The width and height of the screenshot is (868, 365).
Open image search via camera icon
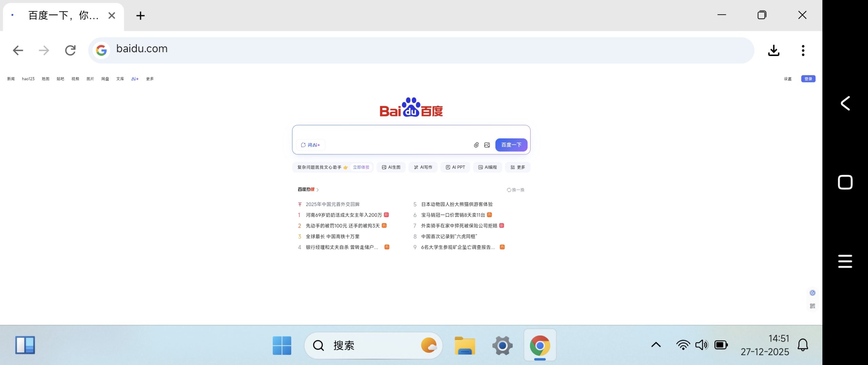[487, 145]
